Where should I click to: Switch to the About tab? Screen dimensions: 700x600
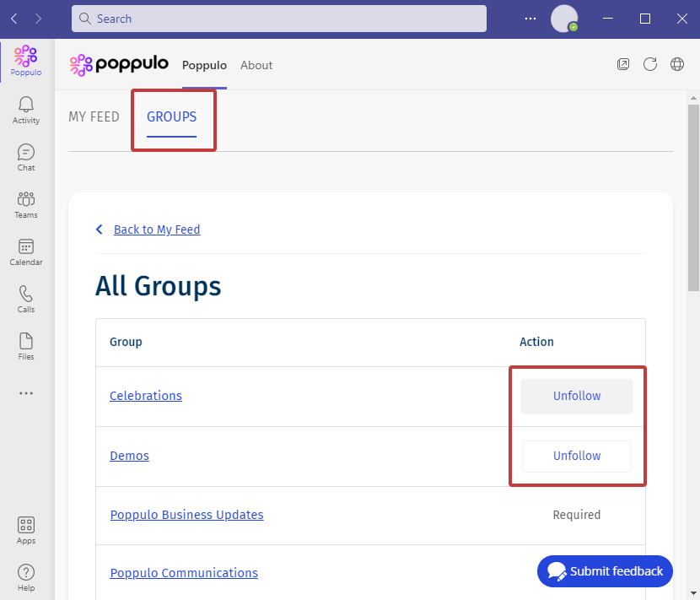coord(256,65)
